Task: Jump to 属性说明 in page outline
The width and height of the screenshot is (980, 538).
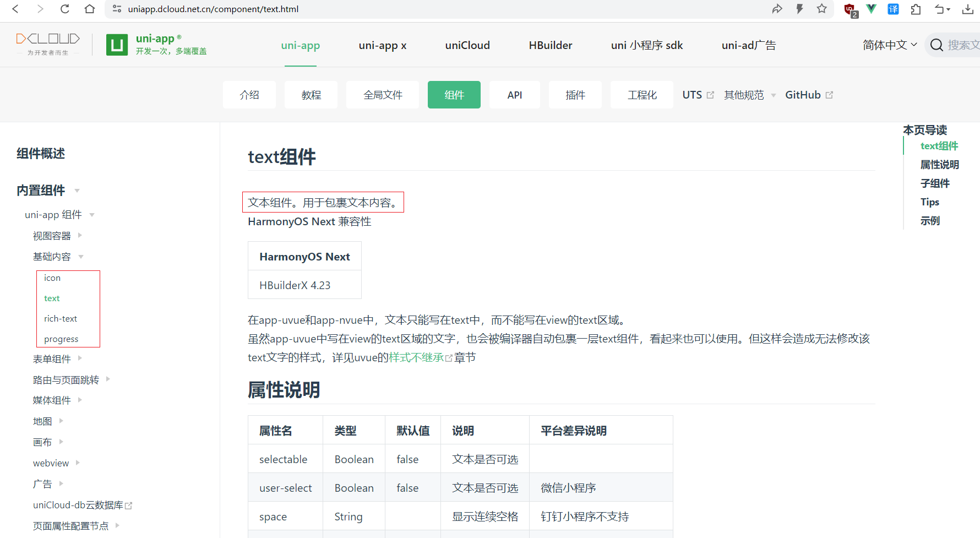Action: [939, 165]
